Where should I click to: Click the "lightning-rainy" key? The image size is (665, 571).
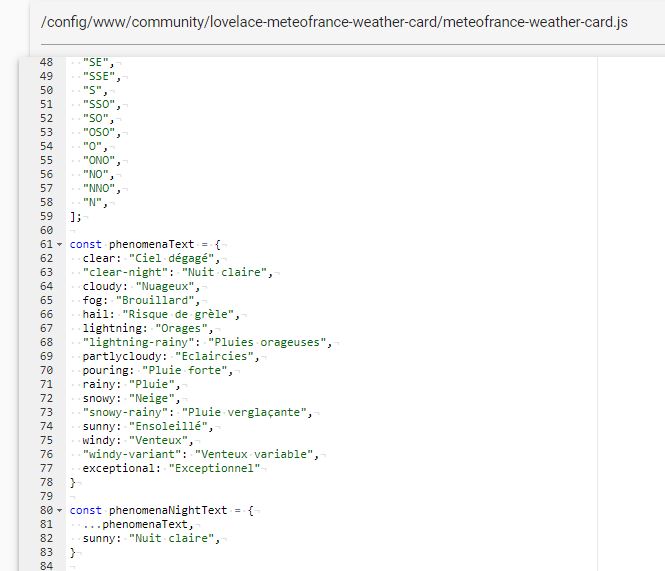pyautogui.click(x=139, y=342)
